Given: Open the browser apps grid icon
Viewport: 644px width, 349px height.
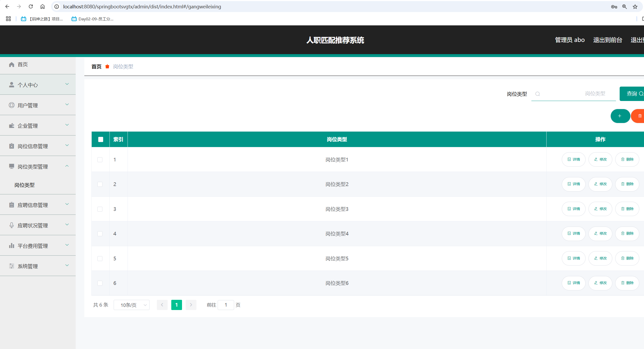Looking at the screenshot, I should (8, 19).
